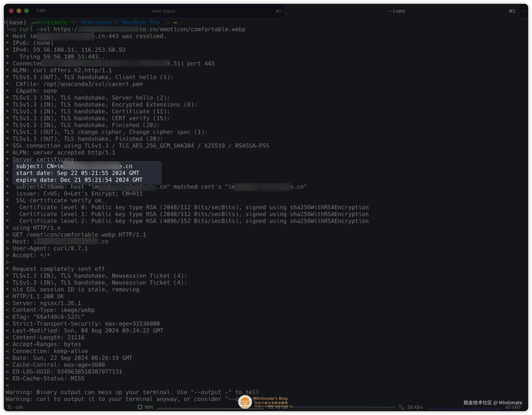
Task: Click the ⌥⌘1 window number label
Action: tap(41, 11)
